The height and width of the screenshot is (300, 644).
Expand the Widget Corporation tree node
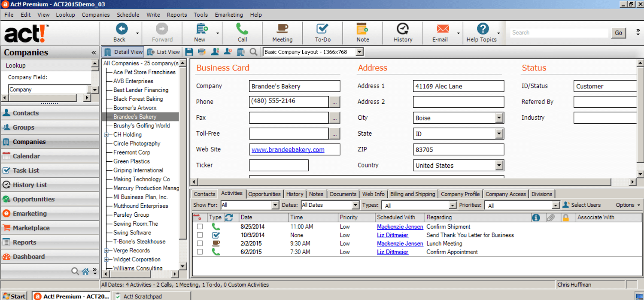coord(106,260)
